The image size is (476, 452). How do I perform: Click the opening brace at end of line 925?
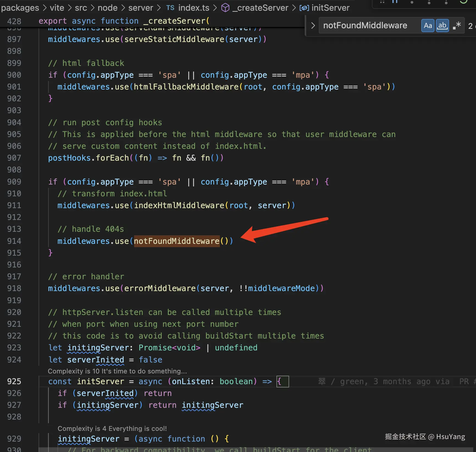[279, 381]
